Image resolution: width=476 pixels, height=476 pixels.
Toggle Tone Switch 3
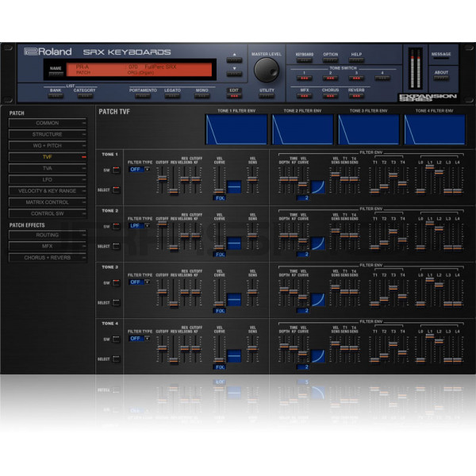click(356, 79)
